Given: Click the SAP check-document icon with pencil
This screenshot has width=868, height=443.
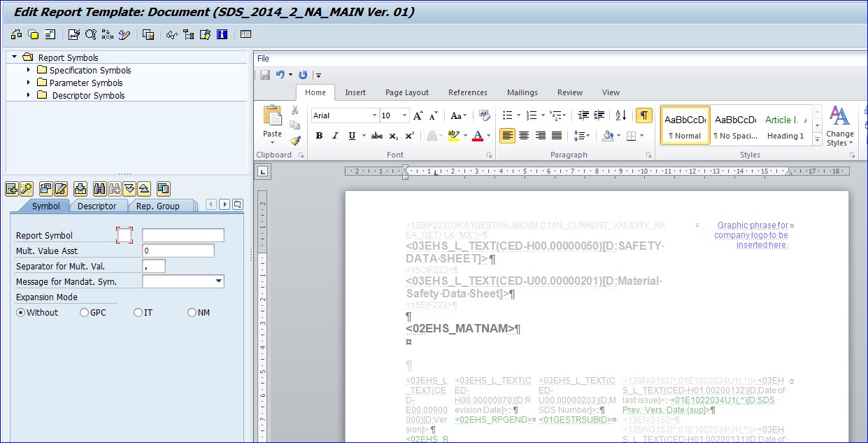Looking at the screenshot, I should 74,34.
